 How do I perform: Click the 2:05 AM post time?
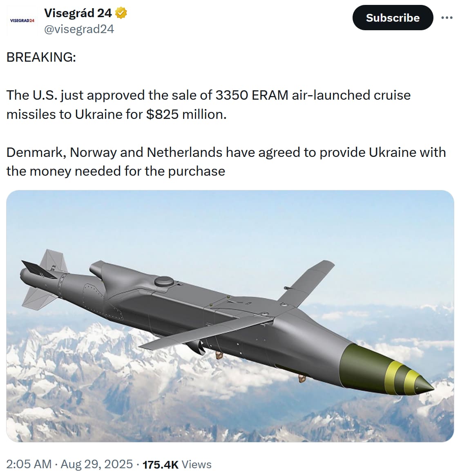tap(29, 464)
